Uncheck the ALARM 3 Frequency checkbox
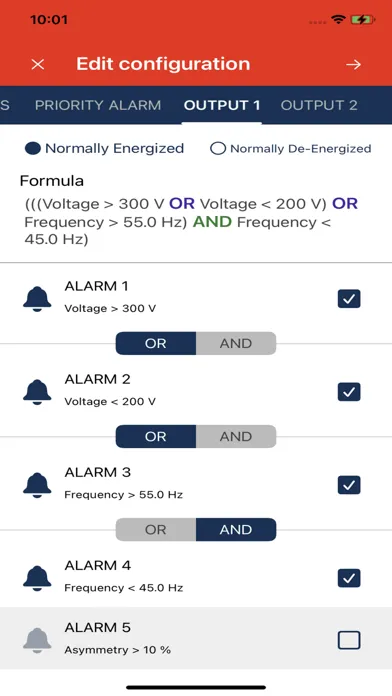 349,485
